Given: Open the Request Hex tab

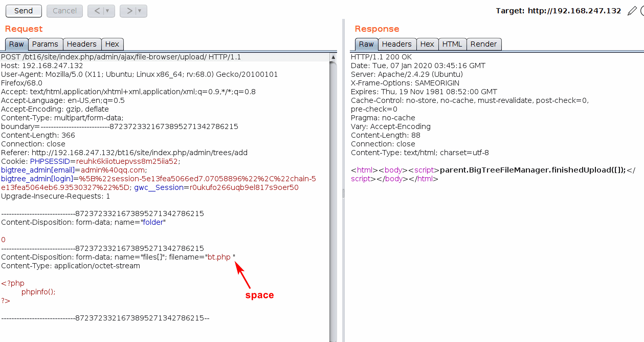Looking at the screenshot, I should 112,44.
